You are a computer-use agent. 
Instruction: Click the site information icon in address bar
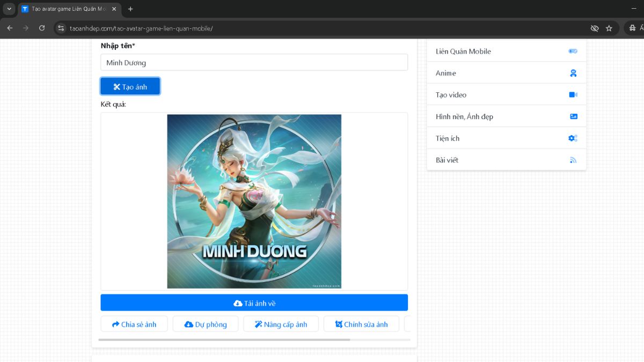coord(61,28)
